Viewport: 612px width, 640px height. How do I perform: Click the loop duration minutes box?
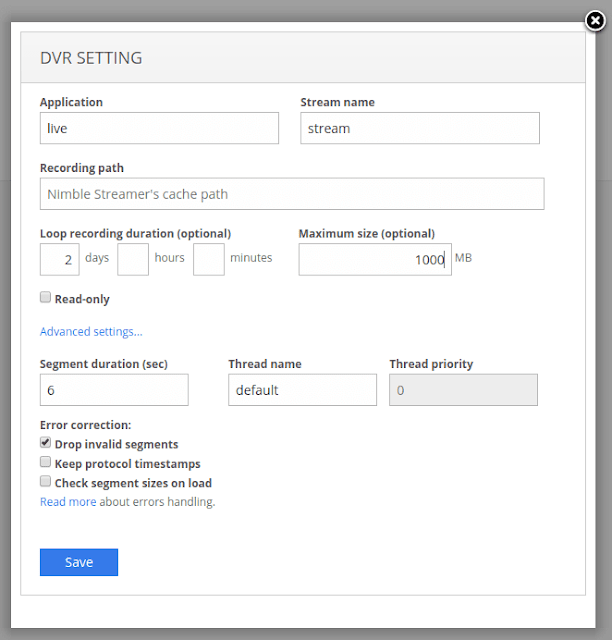coord(208,259)
